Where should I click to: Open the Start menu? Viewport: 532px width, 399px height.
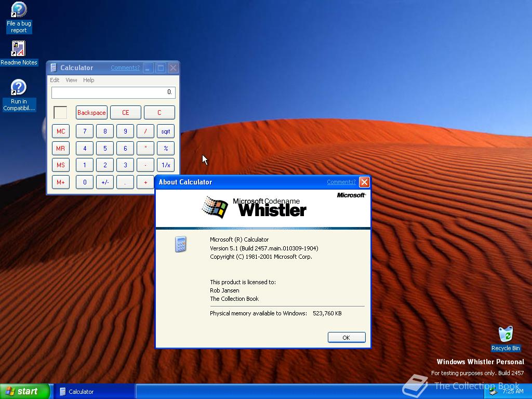[x=24, y=391]
